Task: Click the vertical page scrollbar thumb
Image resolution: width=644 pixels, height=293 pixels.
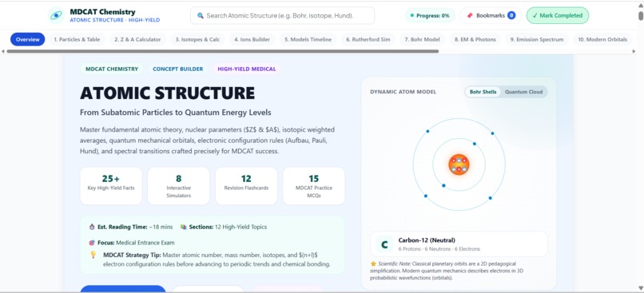Action: pos(641,16)
